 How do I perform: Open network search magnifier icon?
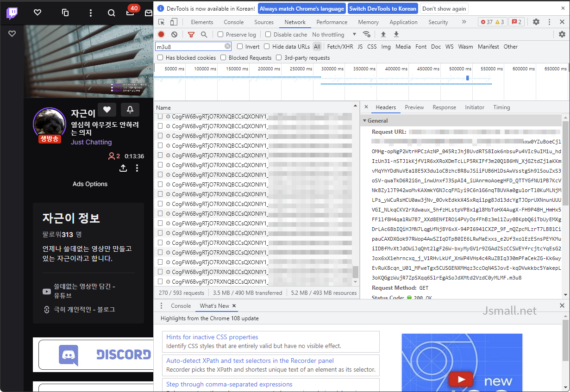pyautogui.click(x=204, y=34)
